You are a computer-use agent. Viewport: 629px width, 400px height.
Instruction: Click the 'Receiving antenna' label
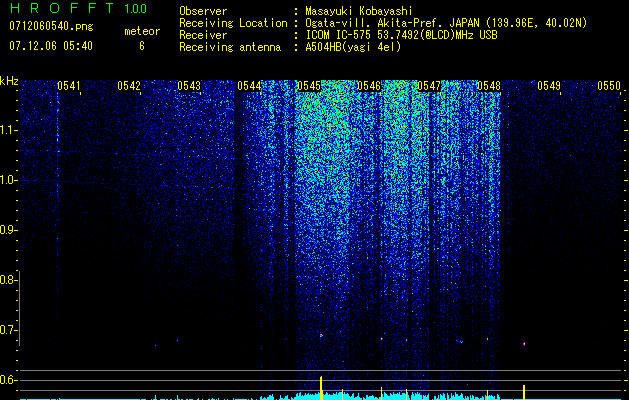(230, 47)
